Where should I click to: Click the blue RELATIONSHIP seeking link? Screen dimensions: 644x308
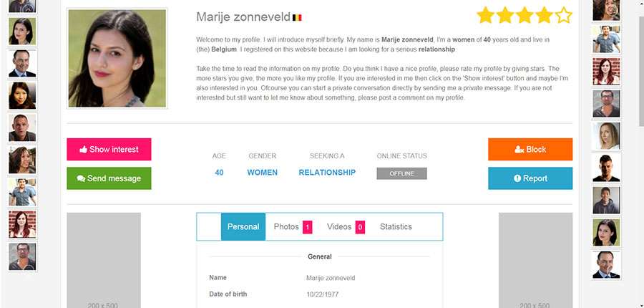327,173
